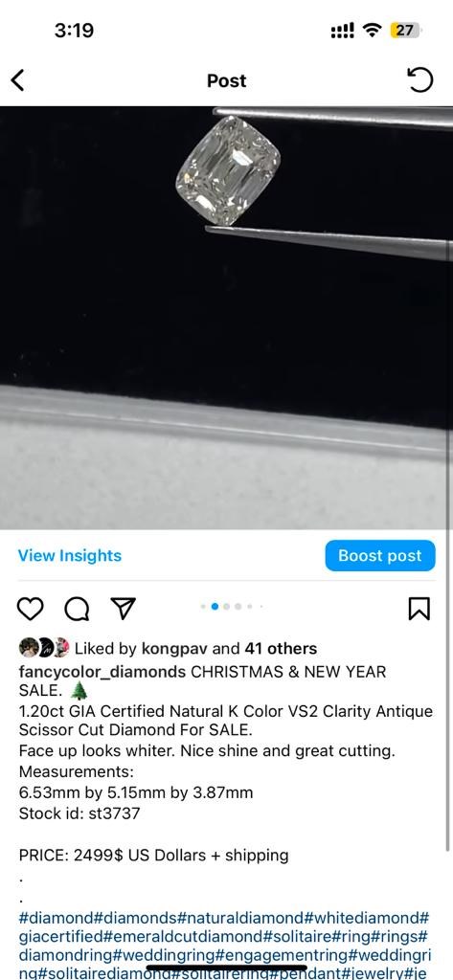Open the #diamond hashtag

57,918
